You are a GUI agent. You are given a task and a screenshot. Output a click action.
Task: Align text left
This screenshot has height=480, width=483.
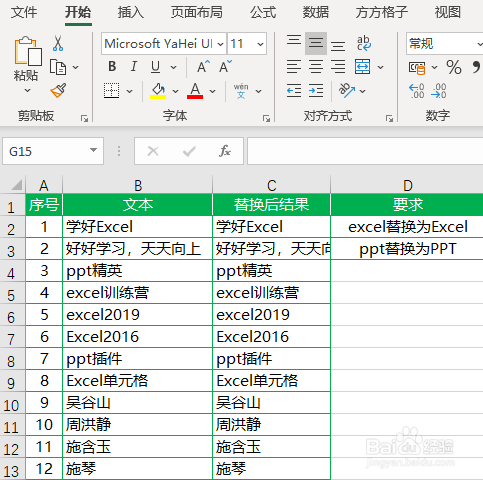(294, 67)
